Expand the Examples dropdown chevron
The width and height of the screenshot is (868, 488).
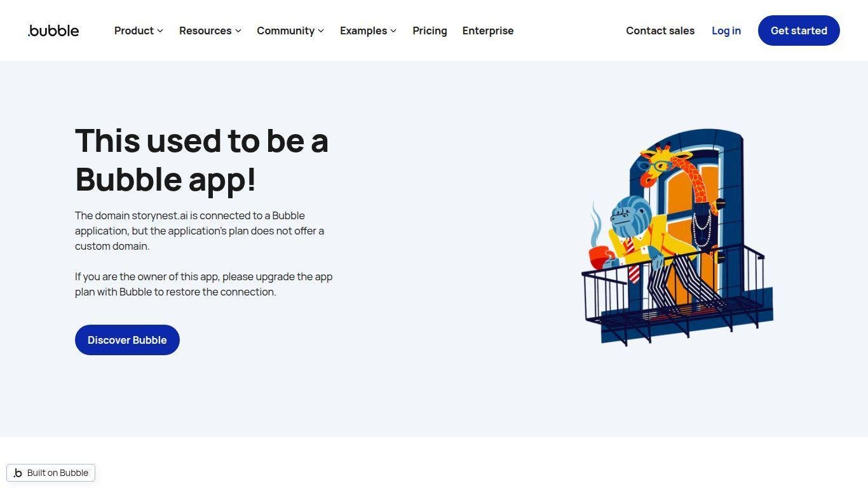[393, 30]
